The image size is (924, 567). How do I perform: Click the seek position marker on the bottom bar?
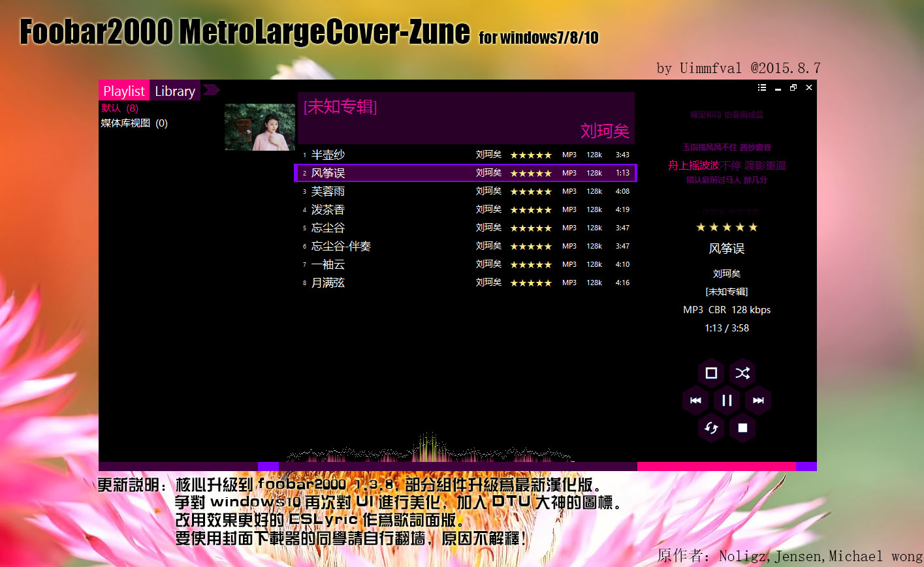268,467
